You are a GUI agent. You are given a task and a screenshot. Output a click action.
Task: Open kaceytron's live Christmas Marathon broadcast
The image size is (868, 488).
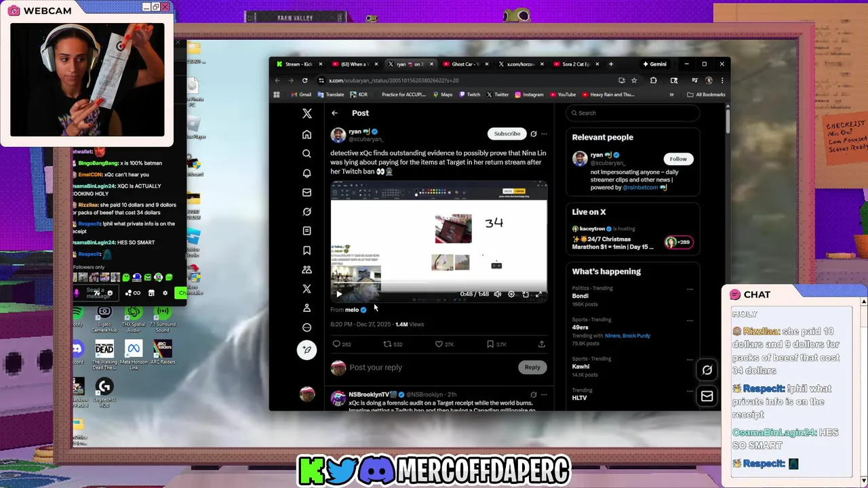pyautogui.click(x=633, y=238)
